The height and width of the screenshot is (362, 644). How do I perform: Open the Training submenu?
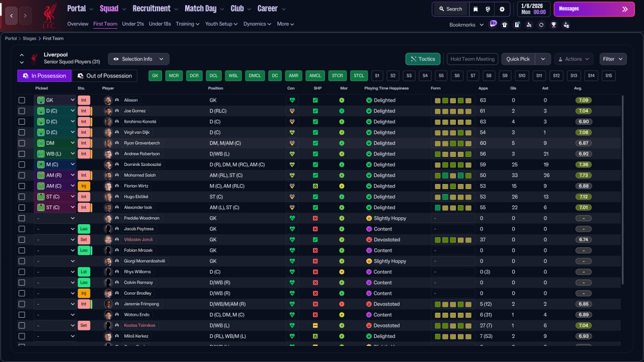(188, 24)
